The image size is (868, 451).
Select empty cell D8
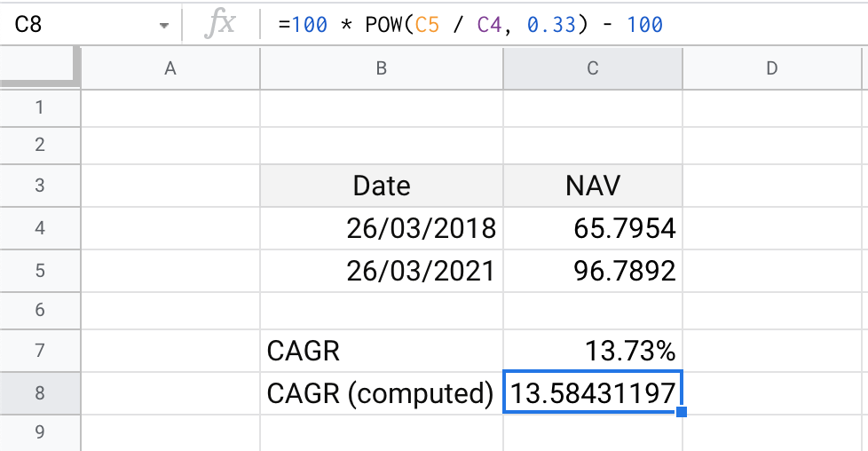[x=772, y=392]
